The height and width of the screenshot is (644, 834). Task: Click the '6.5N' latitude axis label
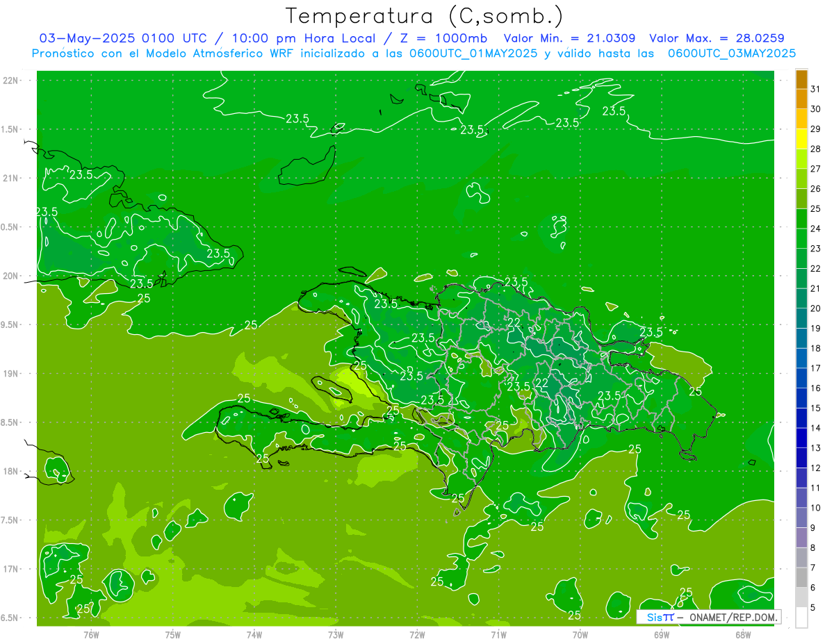tap(10, 618)
